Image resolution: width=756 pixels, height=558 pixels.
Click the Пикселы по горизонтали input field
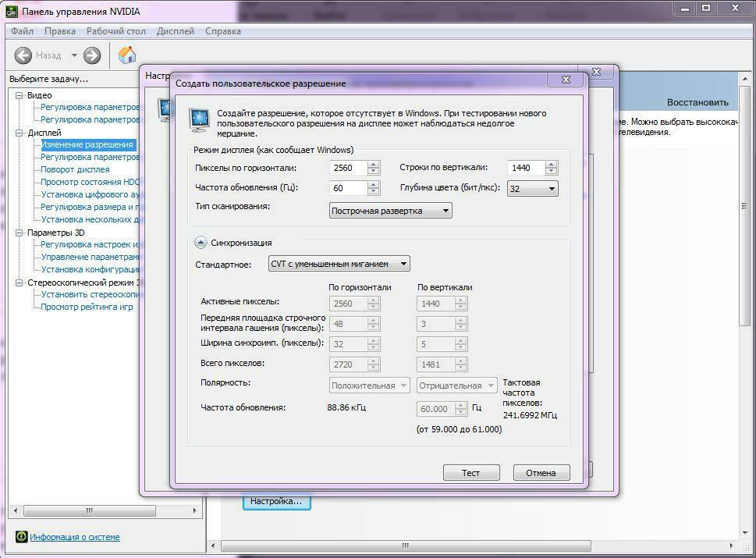[348, 168]
